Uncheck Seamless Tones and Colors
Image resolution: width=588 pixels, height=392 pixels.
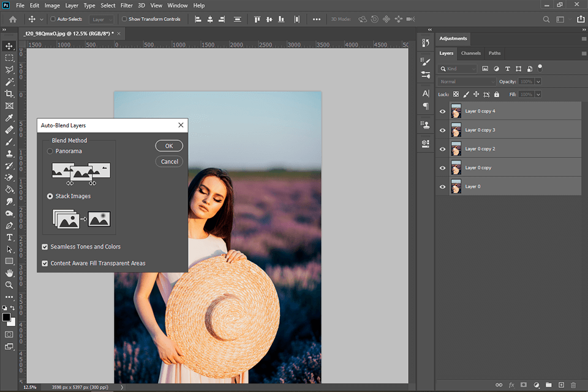45,247
